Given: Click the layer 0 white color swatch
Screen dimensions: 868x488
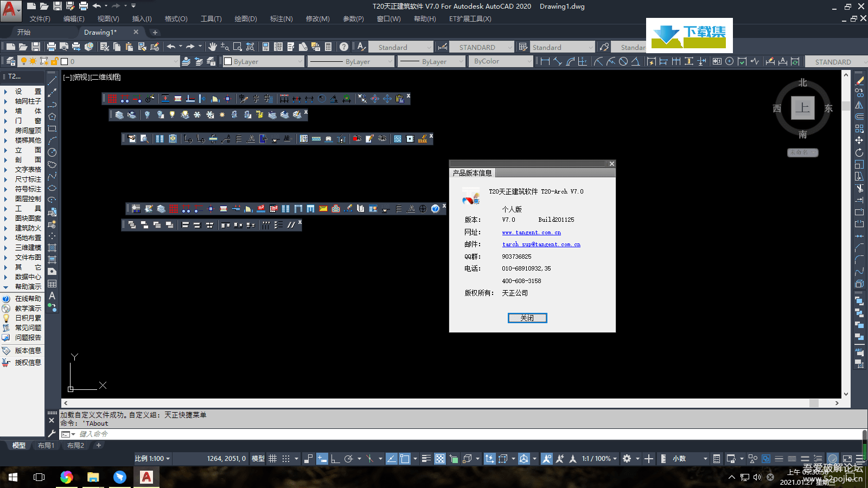Looking at the screenshot, I should (65, 61).
